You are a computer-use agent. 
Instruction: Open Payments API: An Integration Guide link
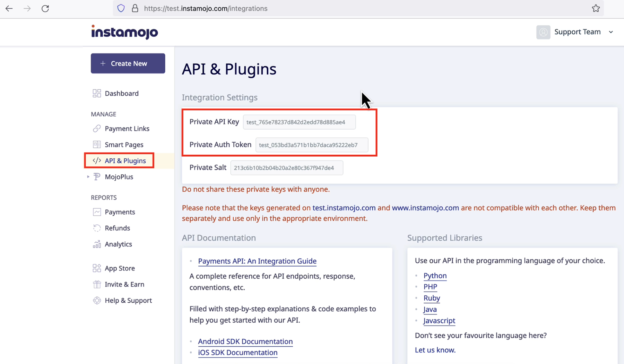coord(257,261)
